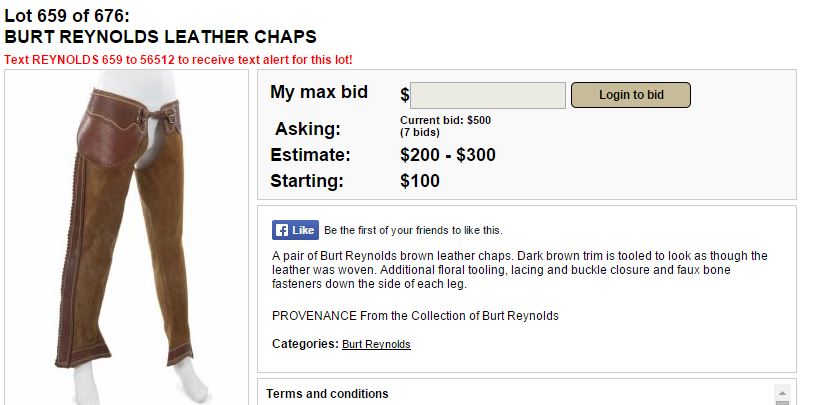Click the Lot 659 of 676 heading
813x405 pixels.
pyautogui.click(x=67, y=15)
